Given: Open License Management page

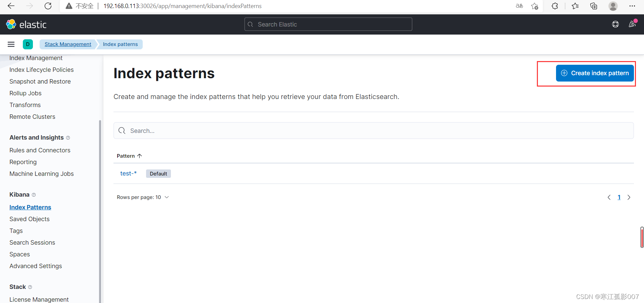Looking at the screenshot, I should [x=39, y=299].
